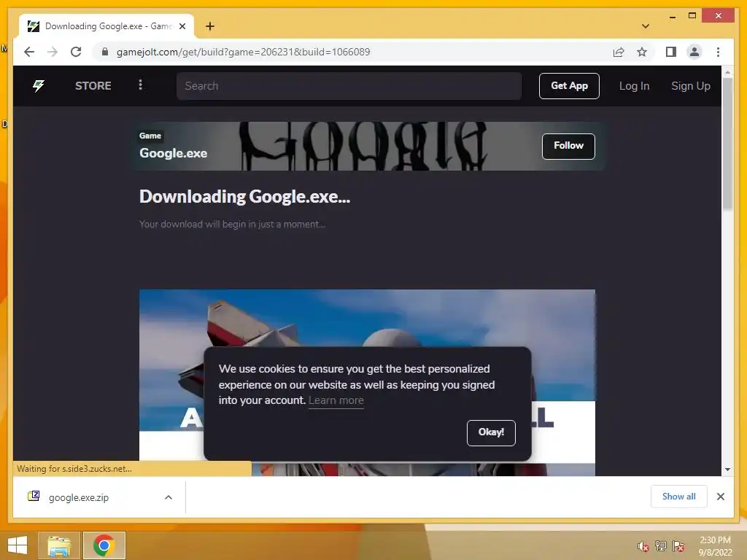Screen dimensions: 747x560
Task: Go forward in browser history
Action: (x=53, y=52)
